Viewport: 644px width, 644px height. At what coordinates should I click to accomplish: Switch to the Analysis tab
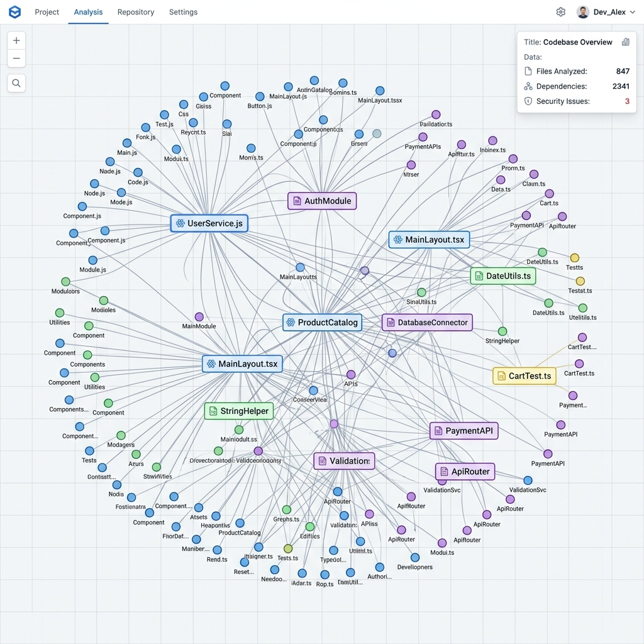point(88,12)
